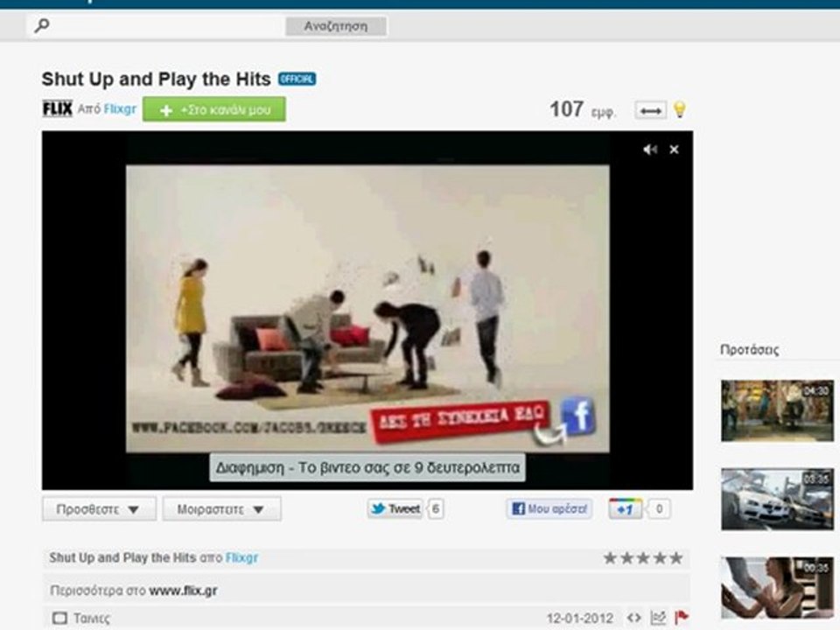
Task: Click the Shut Up and Play the Hits title
Action: 157,80
